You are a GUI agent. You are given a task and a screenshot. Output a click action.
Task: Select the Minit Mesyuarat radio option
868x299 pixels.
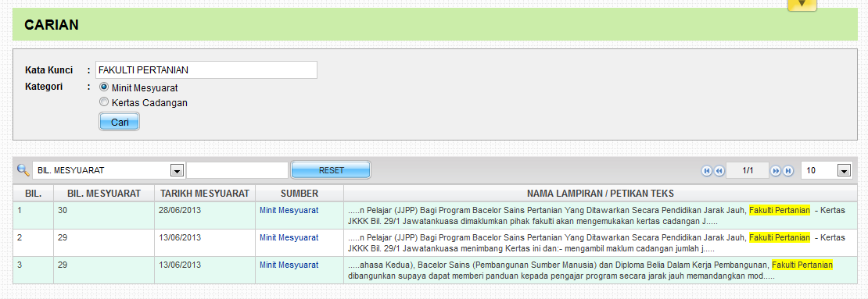(x=103, y=87)
